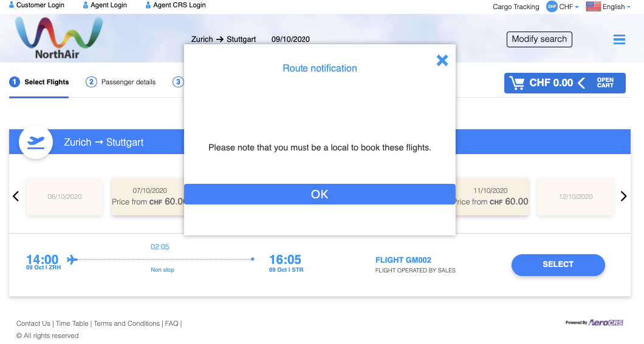Click the AeroCRS powered-by logo
The image size is (644, 344).
[594, 323]
